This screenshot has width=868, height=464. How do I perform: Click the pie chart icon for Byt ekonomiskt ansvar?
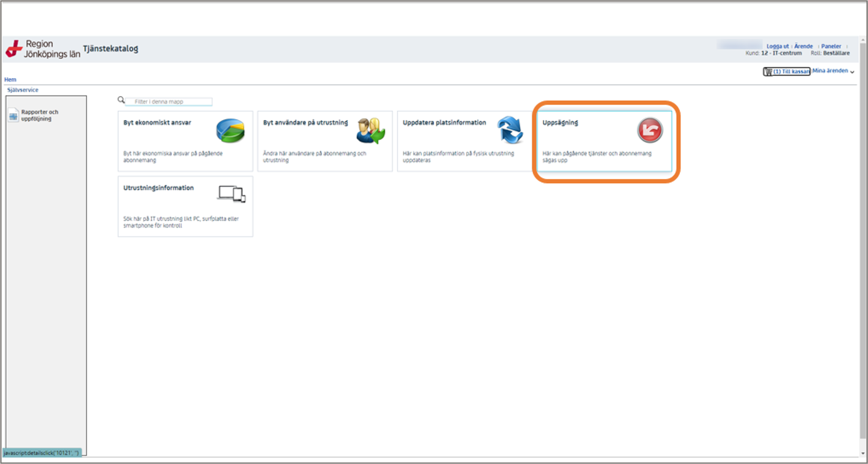point(231,130)
